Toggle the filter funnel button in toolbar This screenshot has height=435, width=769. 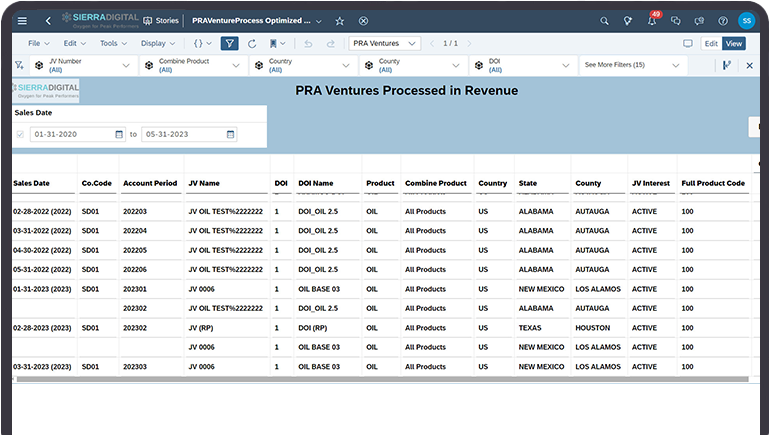coord(229,44)
